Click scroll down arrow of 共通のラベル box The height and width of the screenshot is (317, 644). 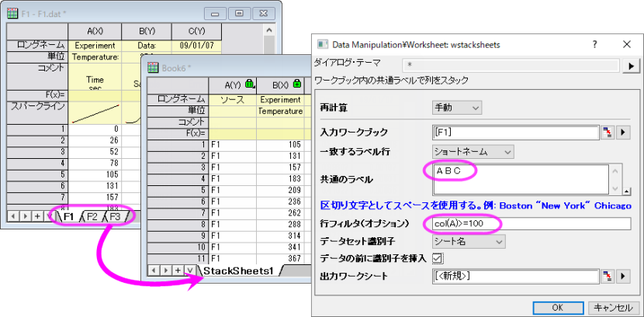coord(615,188)
